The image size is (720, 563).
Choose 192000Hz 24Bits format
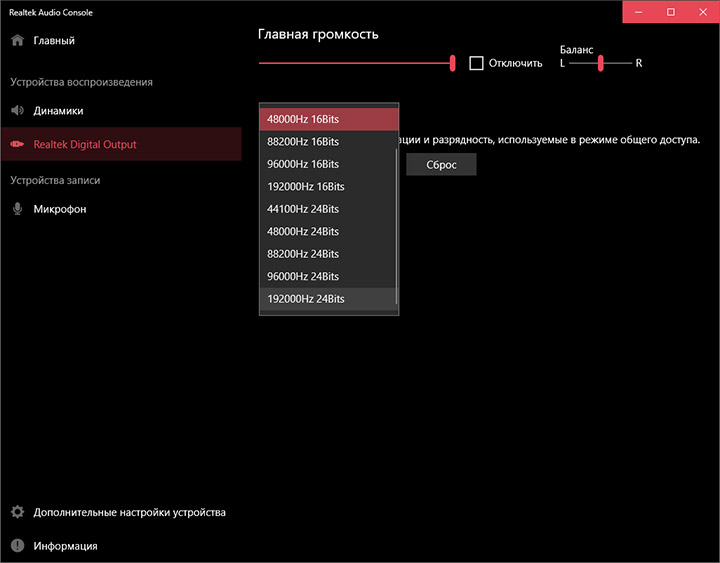328,299
